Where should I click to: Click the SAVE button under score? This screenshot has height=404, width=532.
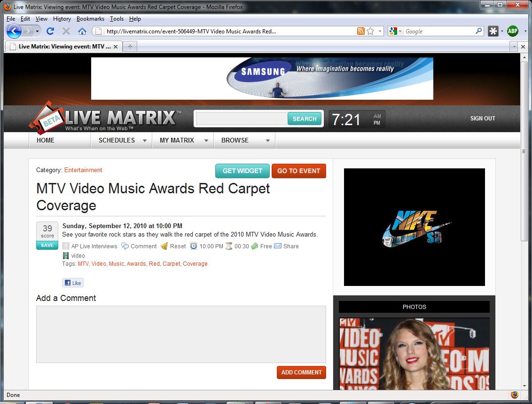click(x=47, y=245)
